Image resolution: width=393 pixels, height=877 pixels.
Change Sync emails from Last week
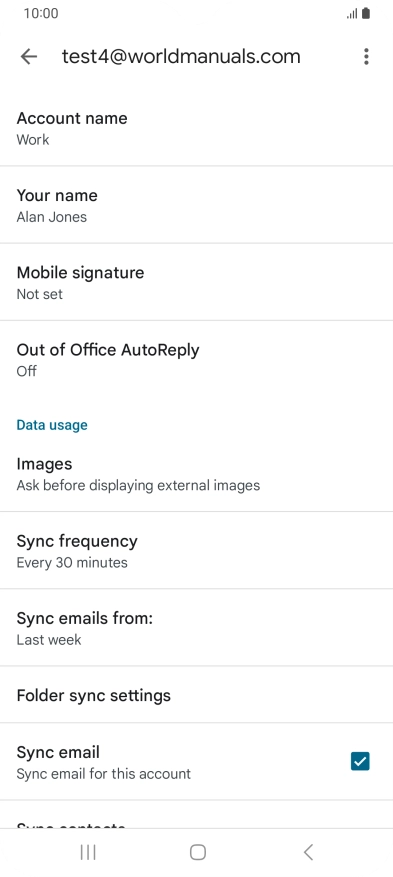[196, 628]
